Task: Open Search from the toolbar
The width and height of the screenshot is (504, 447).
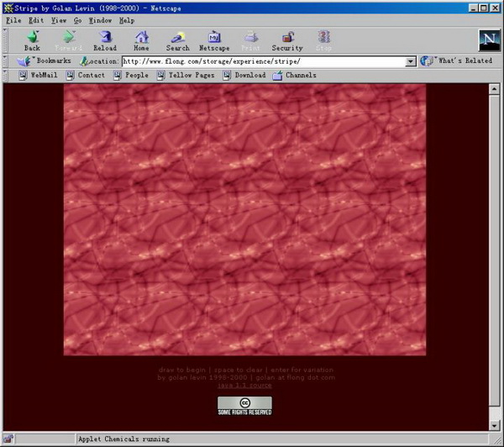Action: click(177, 40)
